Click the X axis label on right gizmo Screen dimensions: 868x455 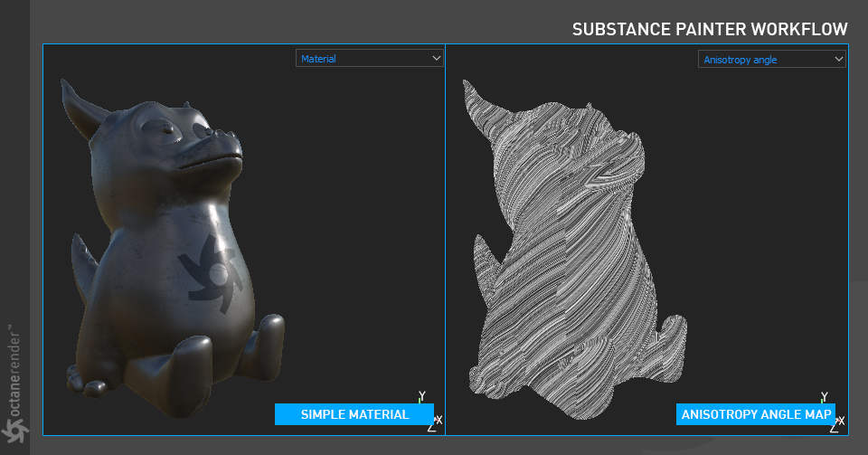[842, 422]
